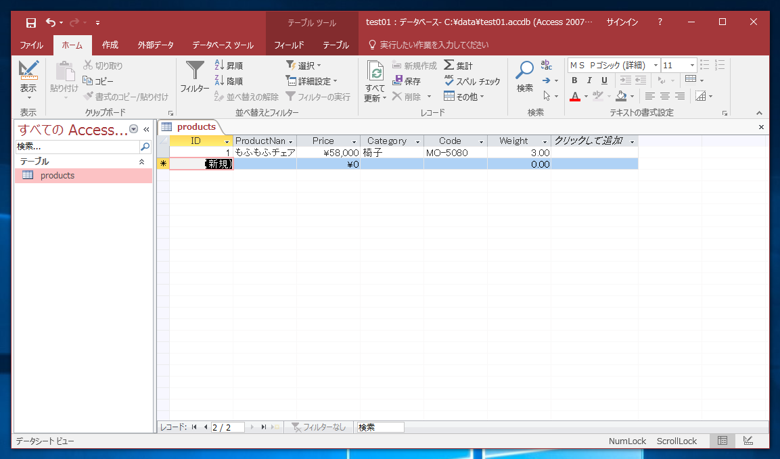This screenshot has height=459, width=780.
Task: Open the font name dropdown
Action: 656,65
